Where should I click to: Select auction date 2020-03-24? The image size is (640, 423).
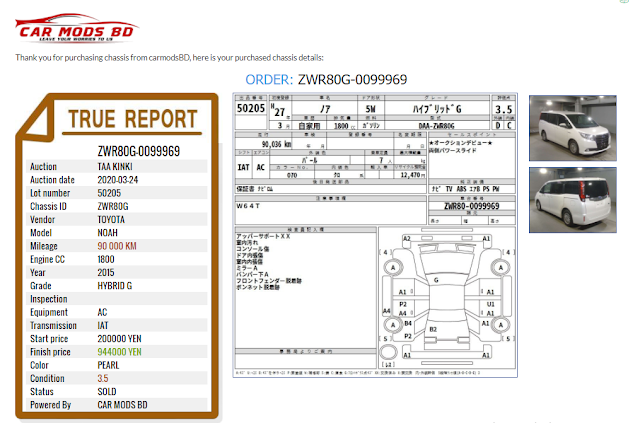point(118,180)
